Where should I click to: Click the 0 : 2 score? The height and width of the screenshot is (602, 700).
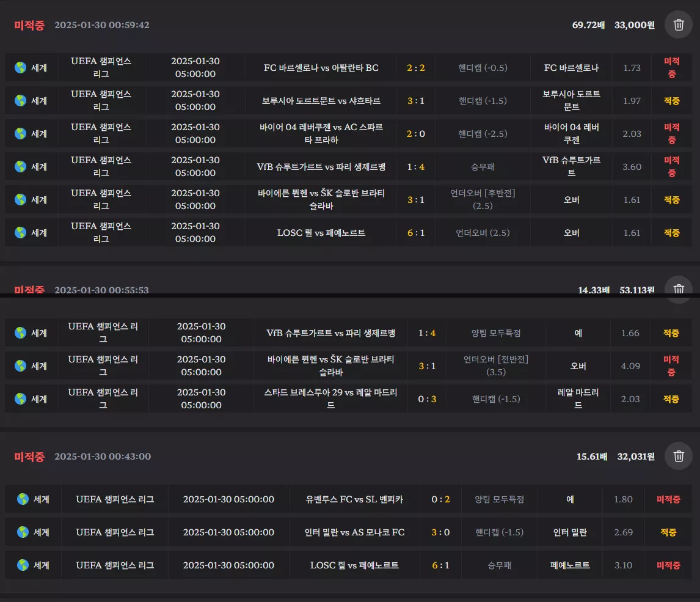[x=440, y=499]
